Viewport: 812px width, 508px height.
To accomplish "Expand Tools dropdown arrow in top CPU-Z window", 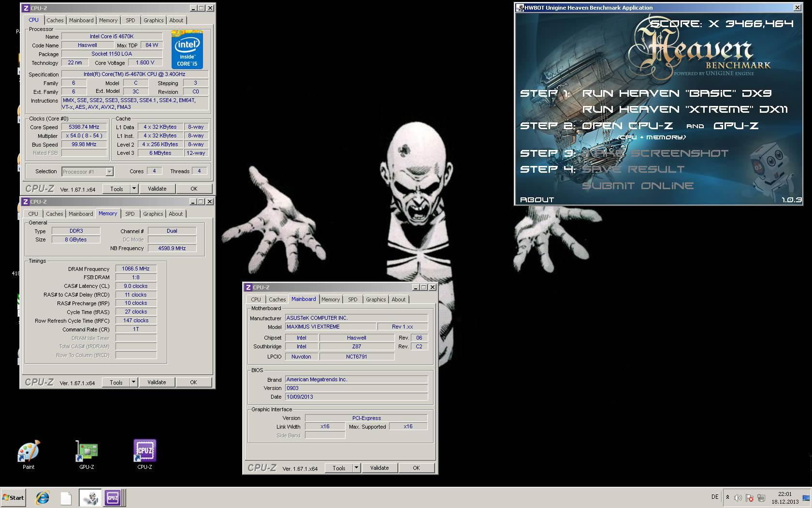I will [134, 189].
